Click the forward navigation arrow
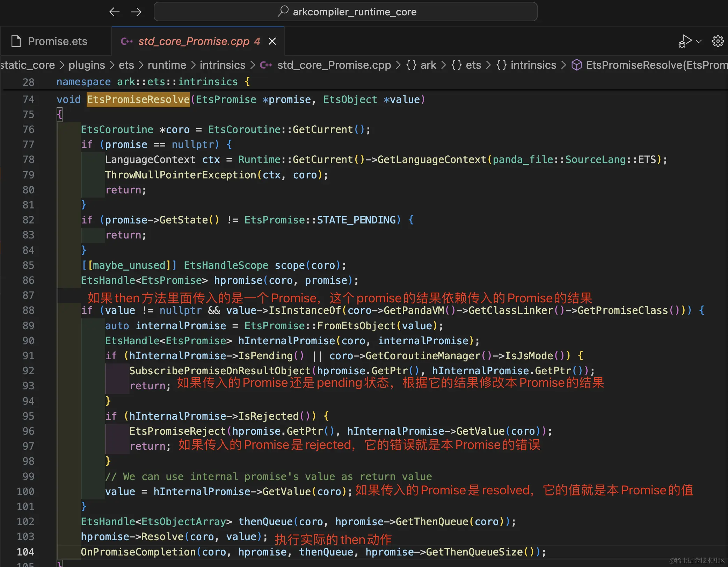728x567 pixels. [136, 12]
